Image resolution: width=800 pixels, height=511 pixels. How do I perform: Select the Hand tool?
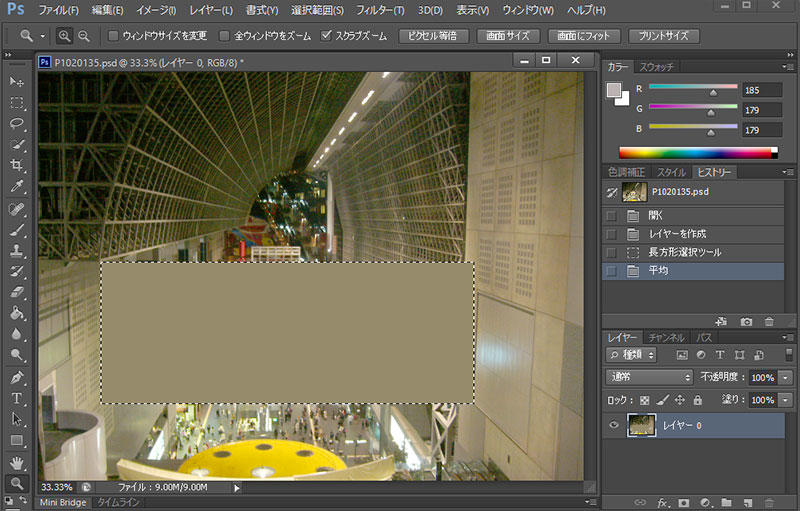pos(17,463)
